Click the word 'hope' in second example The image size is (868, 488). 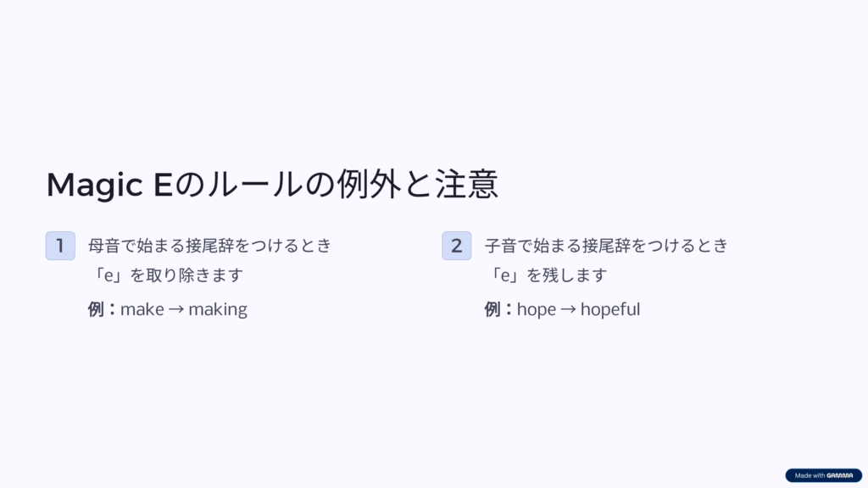[537, 310]
